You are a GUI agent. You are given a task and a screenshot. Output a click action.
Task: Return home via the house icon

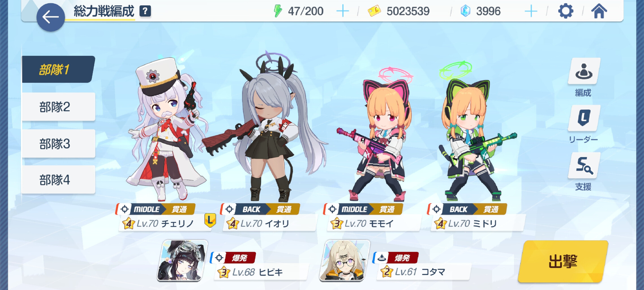599,11
